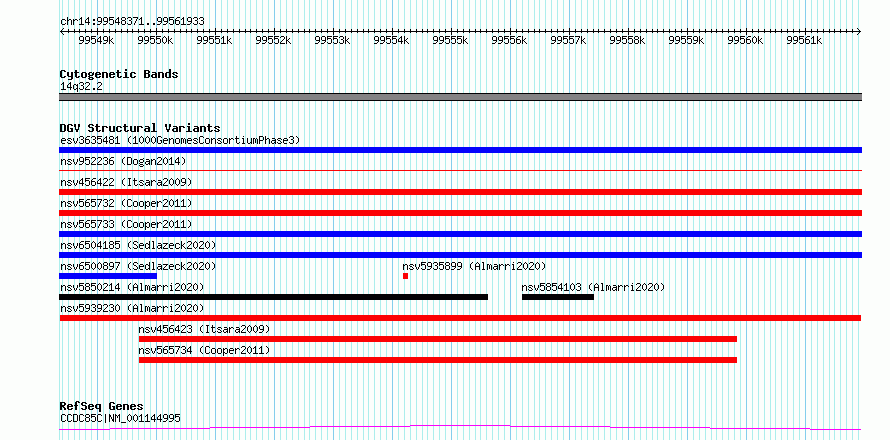Click the thin red nsv952236 variant line

460,170
